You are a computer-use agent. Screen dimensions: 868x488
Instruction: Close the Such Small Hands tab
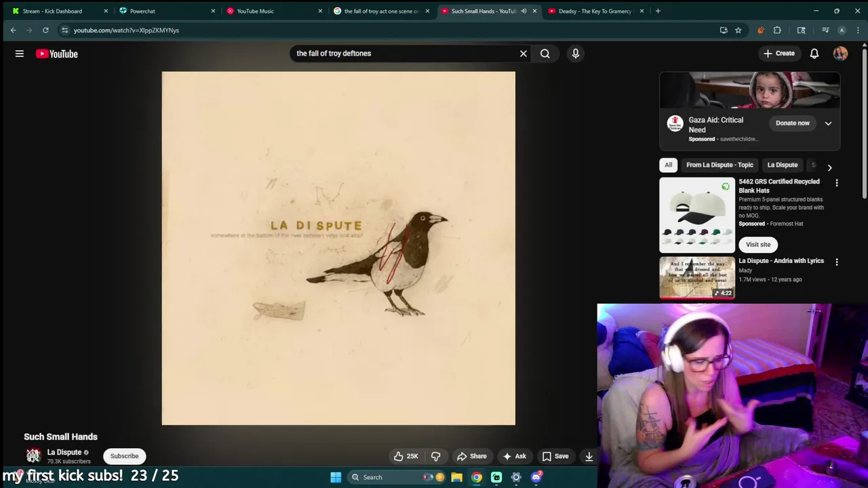(534, 11)
